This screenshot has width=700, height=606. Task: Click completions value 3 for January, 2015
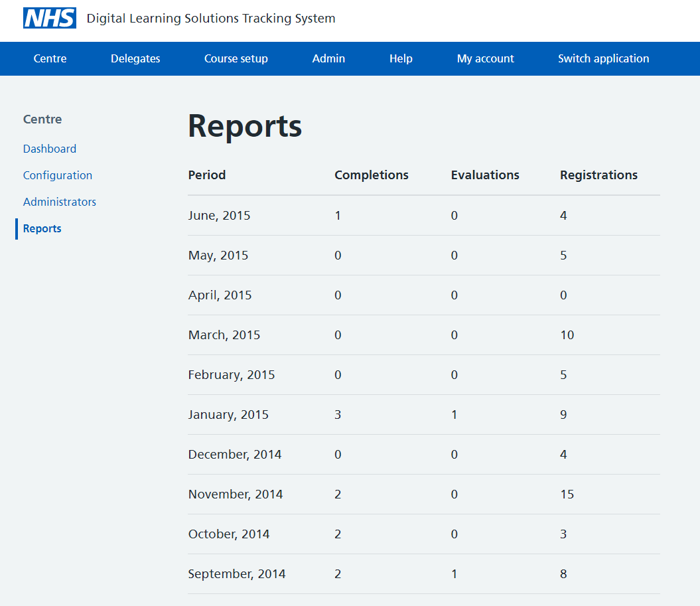[338, 414]
